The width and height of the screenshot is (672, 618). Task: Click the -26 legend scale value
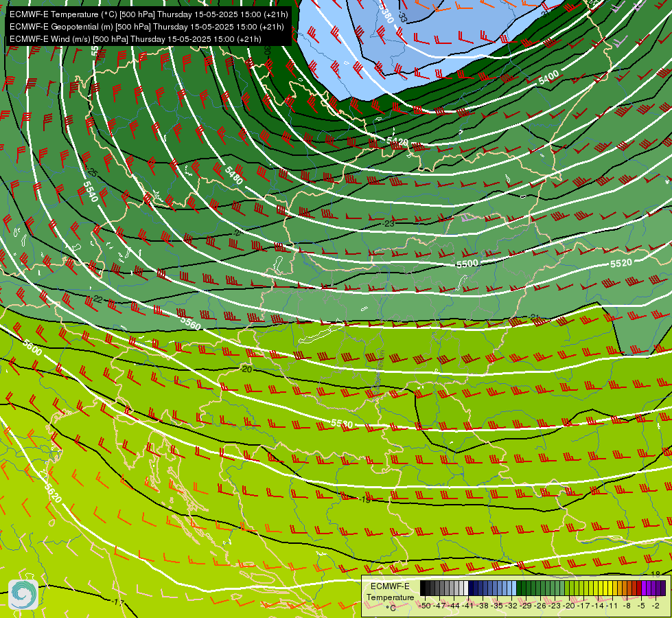[541, 606]
